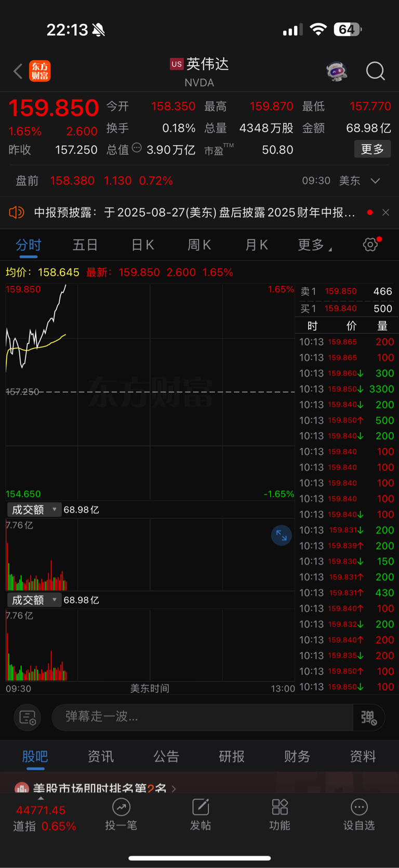
Task: Tap the 投一笔 icon
Action: (x=121, y=807)
